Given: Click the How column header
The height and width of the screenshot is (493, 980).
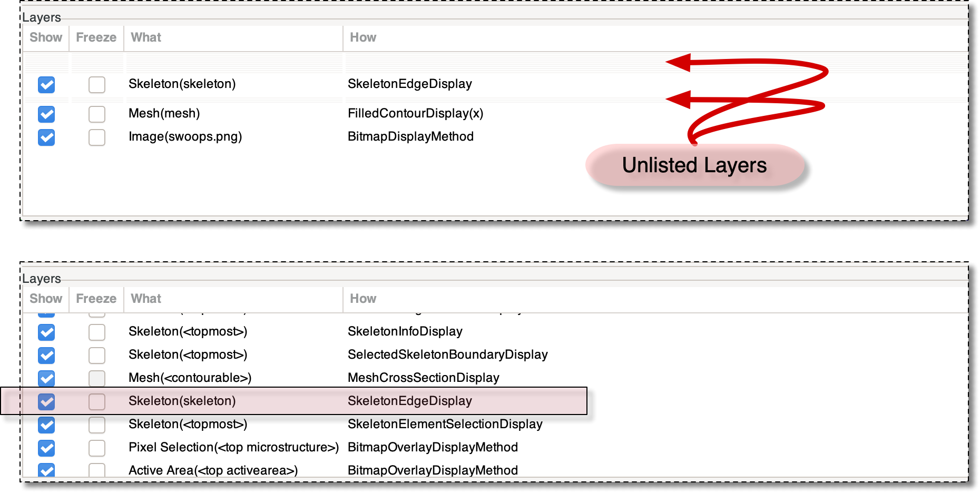Looking at the screenshot, I should tap(362, 37).
